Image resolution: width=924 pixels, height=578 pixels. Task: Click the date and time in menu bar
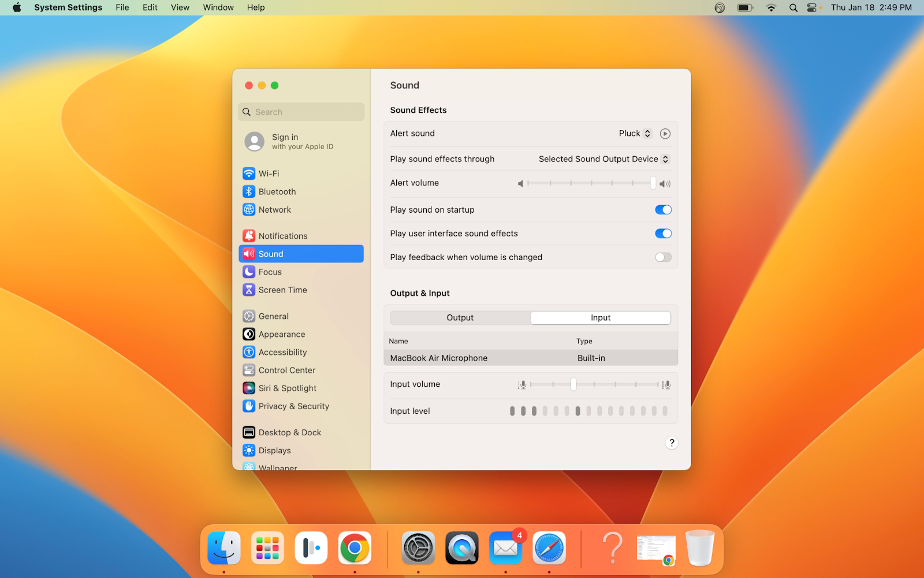click(871, 8)
